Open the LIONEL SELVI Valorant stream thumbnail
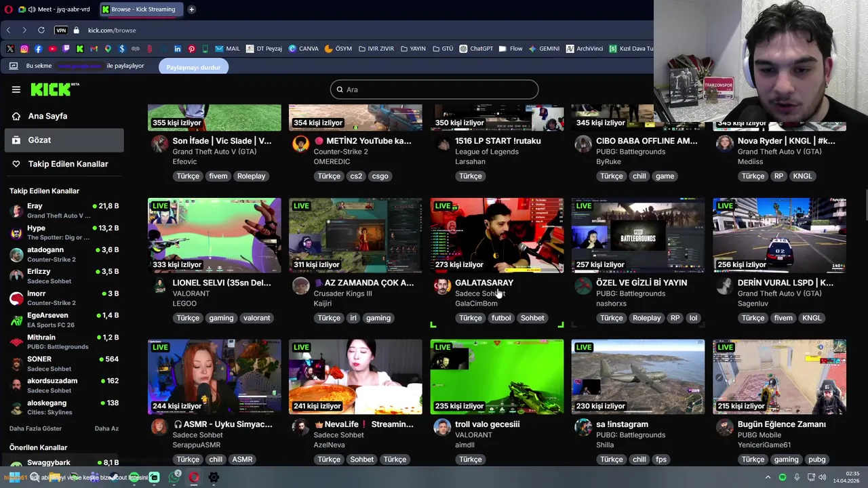The height and width of the screenshot is (488, 868). 214,235
